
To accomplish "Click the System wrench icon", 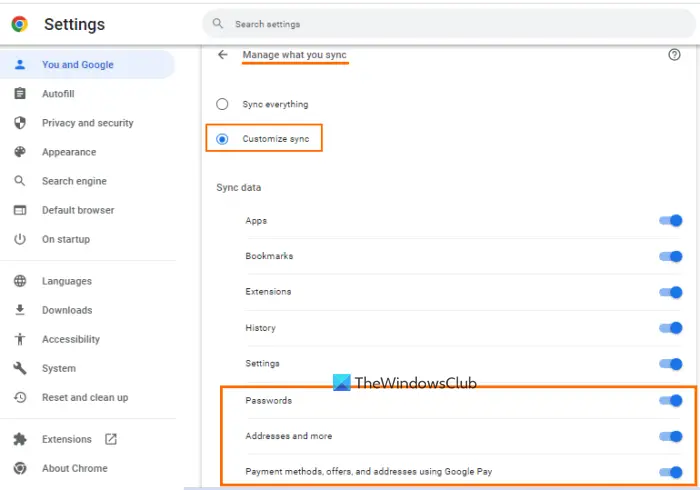I will 20,368.
